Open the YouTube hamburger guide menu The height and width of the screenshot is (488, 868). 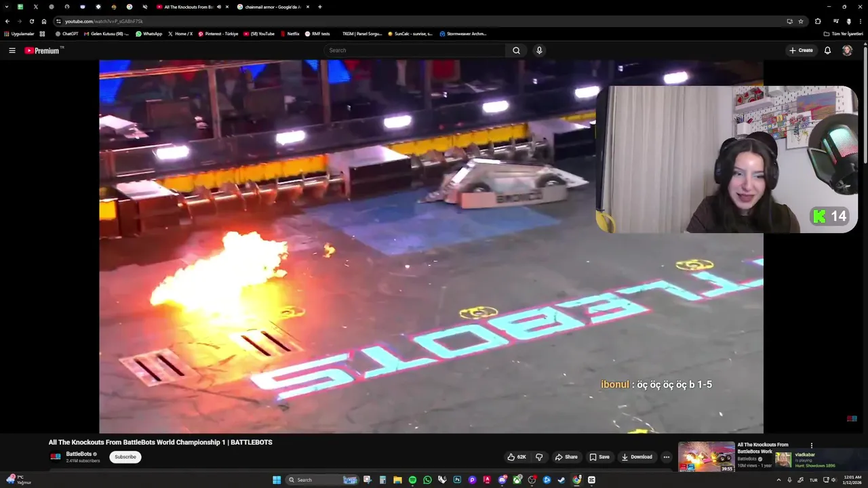[12, 50]
